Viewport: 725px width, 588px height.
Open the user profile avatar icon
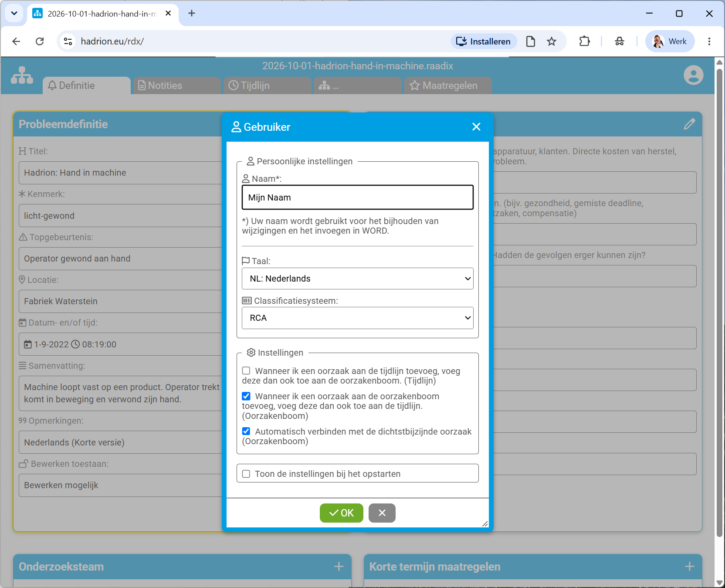[693, 75]
